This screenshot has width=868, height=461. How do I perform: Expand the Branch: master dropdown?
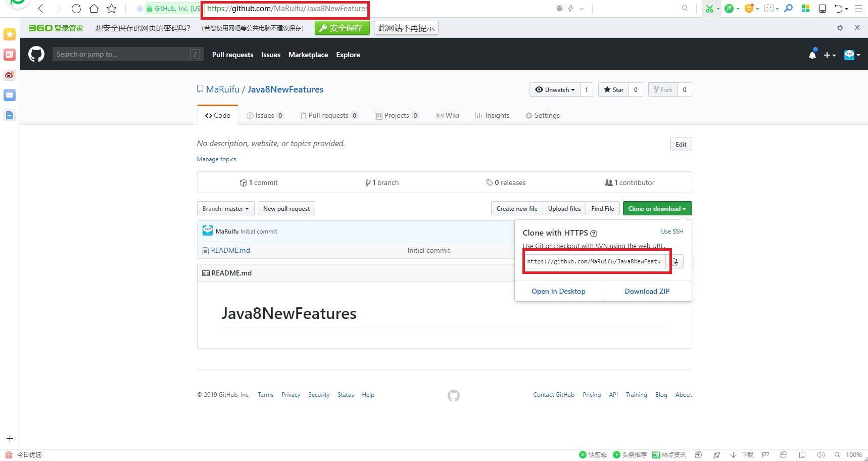pyautogui.click(x=225, y=208)
